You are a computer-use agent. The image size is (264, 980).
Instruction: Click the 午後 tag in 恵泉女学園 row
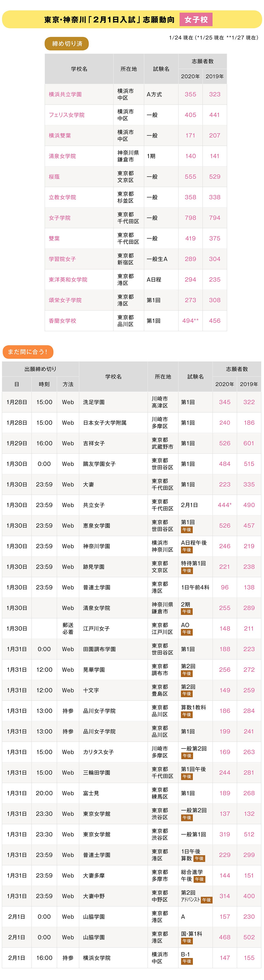click(187, 530)
